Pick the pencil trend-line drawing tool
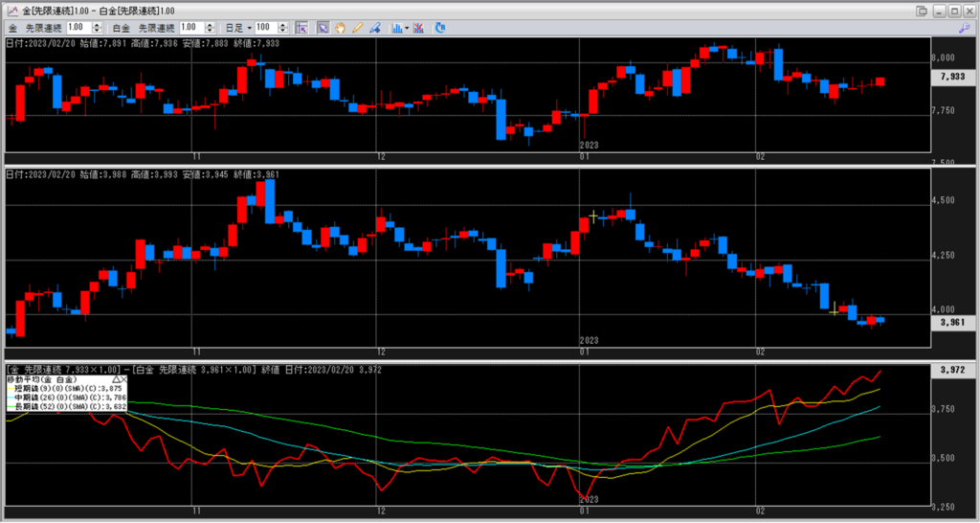This screenshot has width=980, height=523. point(357,28)
